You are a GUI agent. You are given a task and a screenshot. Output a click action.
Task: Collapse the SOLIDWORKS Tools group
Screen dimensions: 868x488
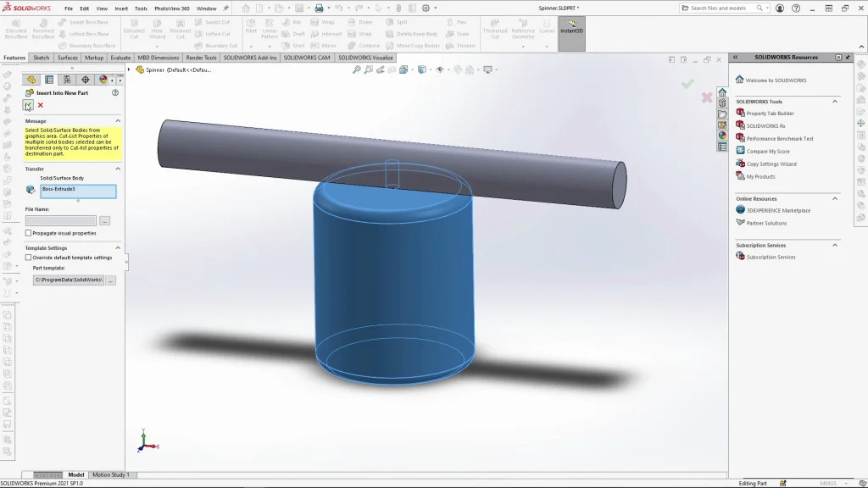[x=835, y=102]
